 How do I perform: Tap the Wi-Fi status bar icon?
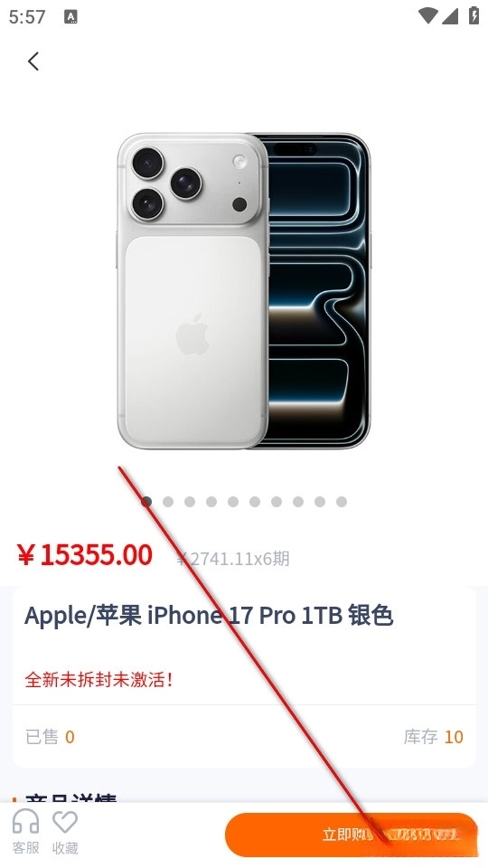pyautogui.click(x=427, y=16)
